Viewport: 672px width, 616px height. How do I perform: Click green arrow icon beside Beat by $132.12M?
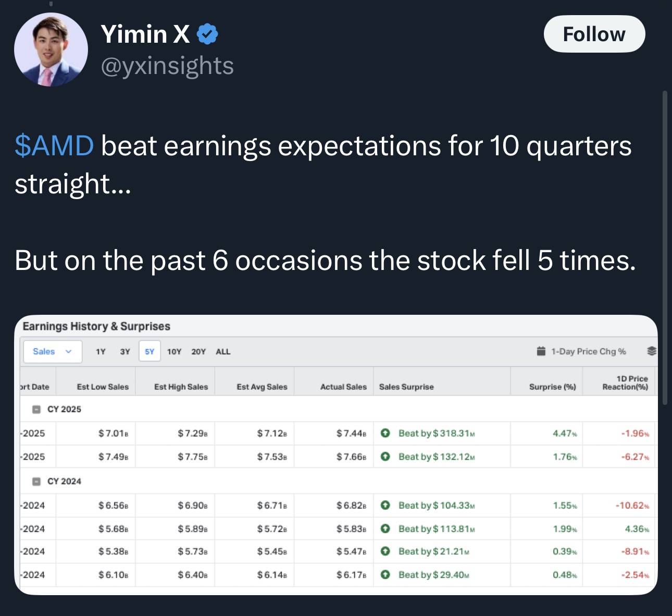[x=385, y=457]
